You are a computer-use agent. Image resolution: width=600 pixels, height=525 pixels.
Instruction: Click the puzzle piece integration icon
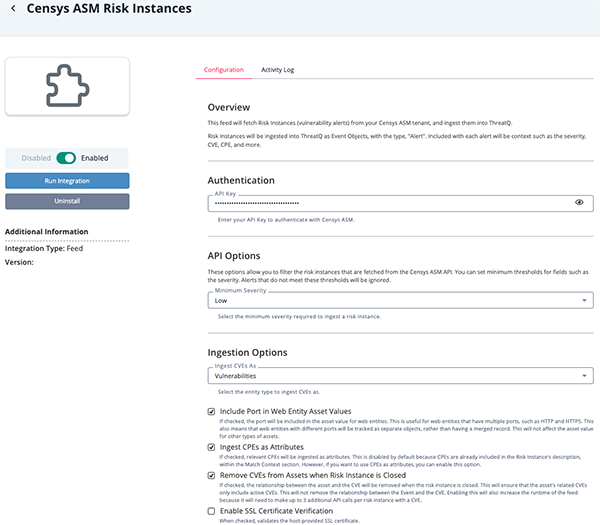[67, 86]
